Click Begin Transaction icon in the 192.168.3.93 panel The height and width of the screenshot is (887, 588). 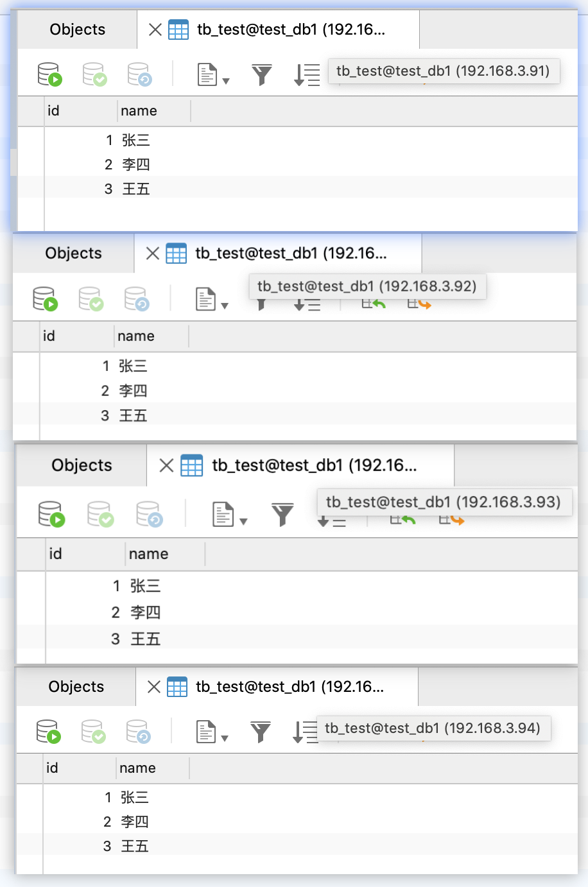[x=51, y=514]
